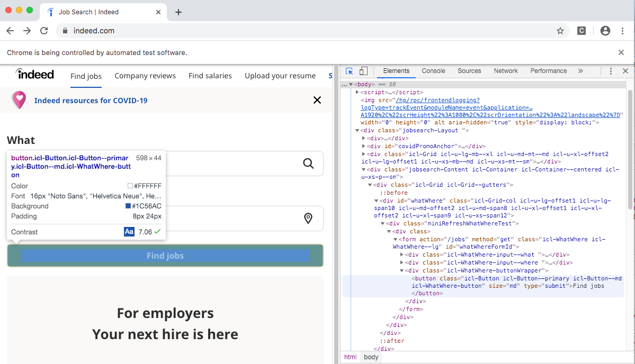Image resolution: width=635 pixels, height=364 pixels.
Task: Click the location pin in Where field
Action: pyautogui.click(x=308, y=219)
